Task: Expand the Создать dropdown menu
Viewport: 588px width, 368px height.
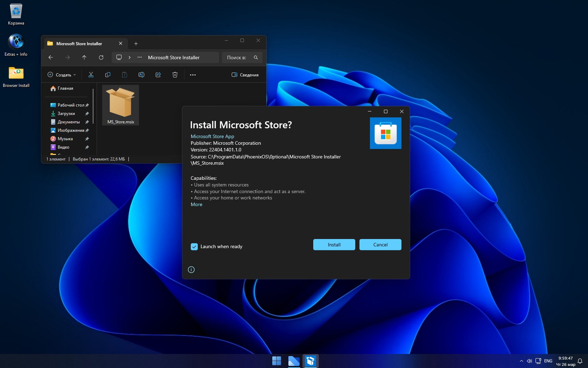Action: 62,75
